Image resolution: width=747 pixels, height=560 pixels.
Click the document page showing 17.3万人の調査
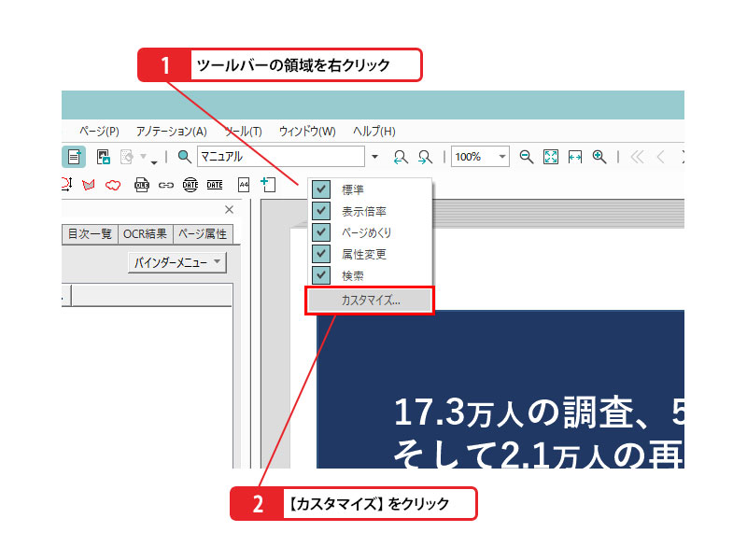(500, 389)
